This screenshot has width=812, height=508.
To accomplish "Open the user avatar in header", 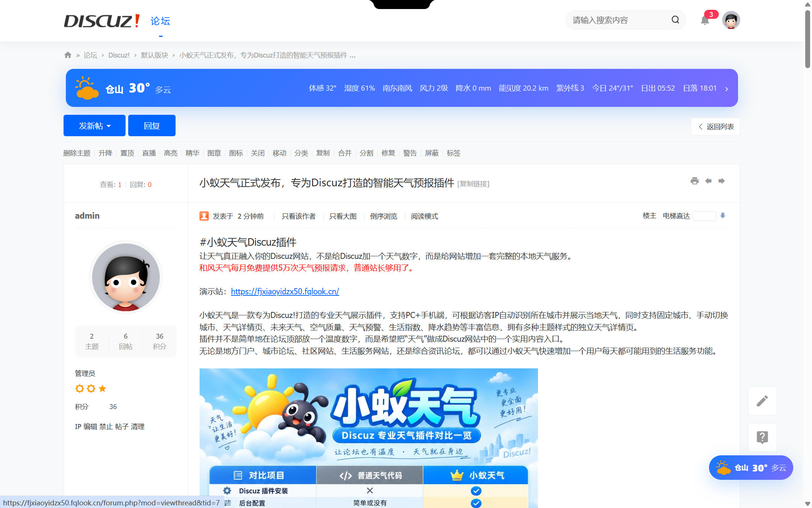I will [731, 20].
